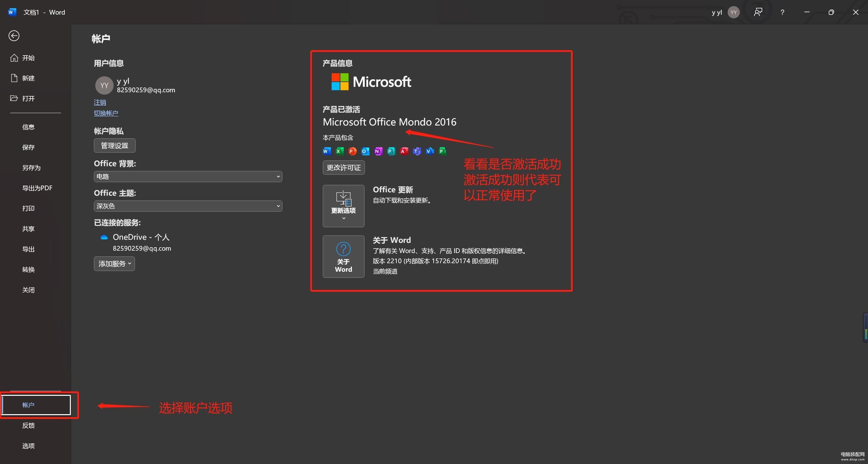Select 信息 in the sidebar
This screenshot has width=868, height=464.
coord(28,127)
